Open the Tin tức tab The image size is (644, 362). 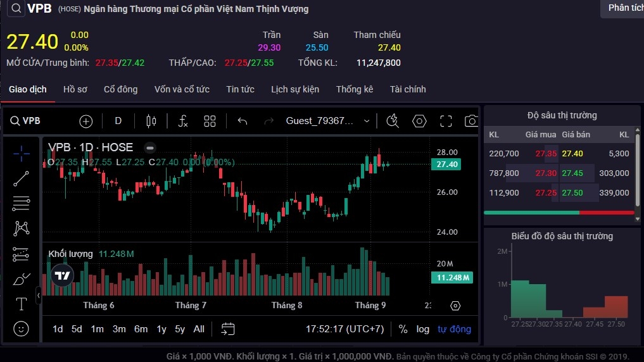(x=240, y=89)
